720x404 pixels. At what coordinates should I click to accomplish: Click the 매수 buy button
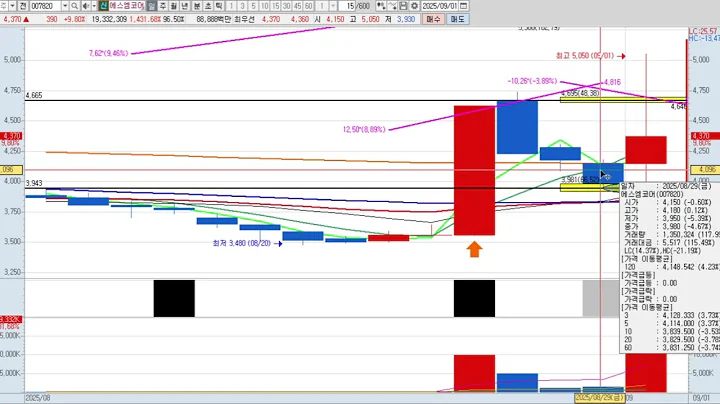pos(433,19)
